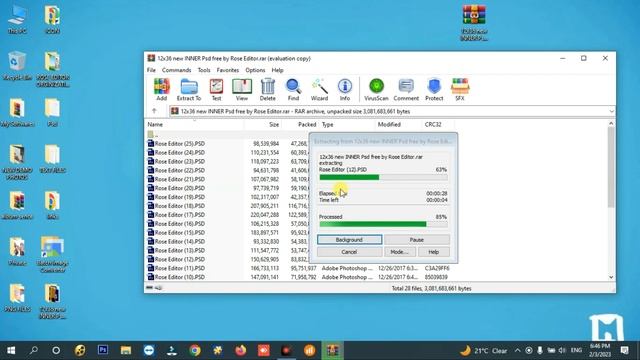
Task: Run the Test archive tool
Action: click(x=216, y=89)
